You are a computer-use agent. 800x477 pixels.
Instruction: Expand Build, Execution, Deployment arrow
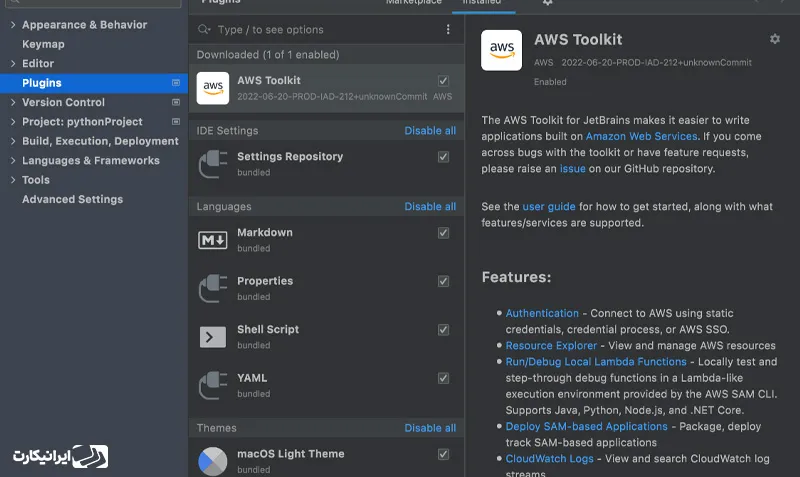(13, 141)
